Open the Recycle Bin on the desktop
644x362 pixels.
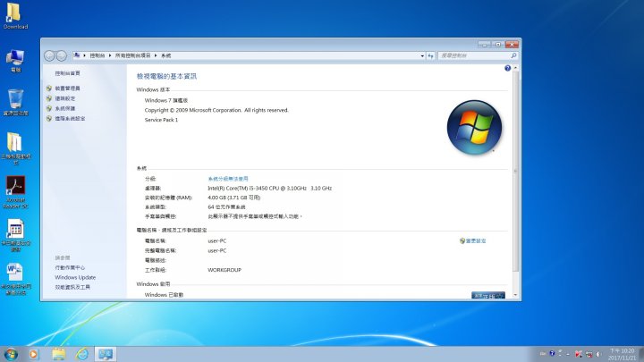(15, 102)
